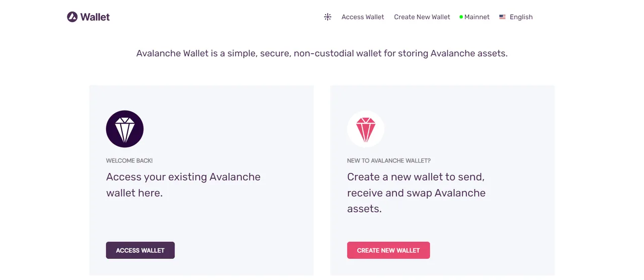
Task: Open the Access Wallet navigation link
Action: point(363,17)
